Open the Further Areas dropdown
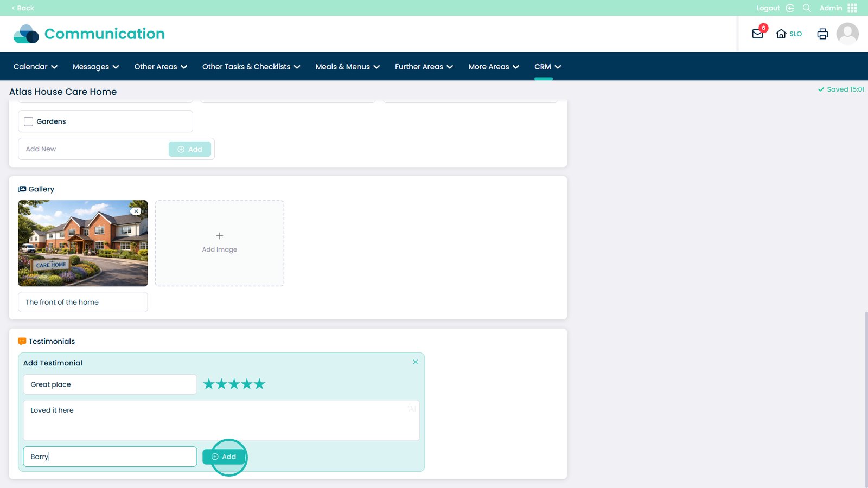 [424, 67]
